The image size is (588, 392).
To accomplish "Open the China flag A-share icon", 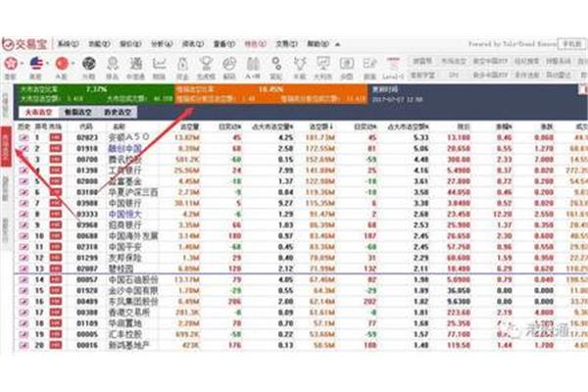I will coord(63,64).
